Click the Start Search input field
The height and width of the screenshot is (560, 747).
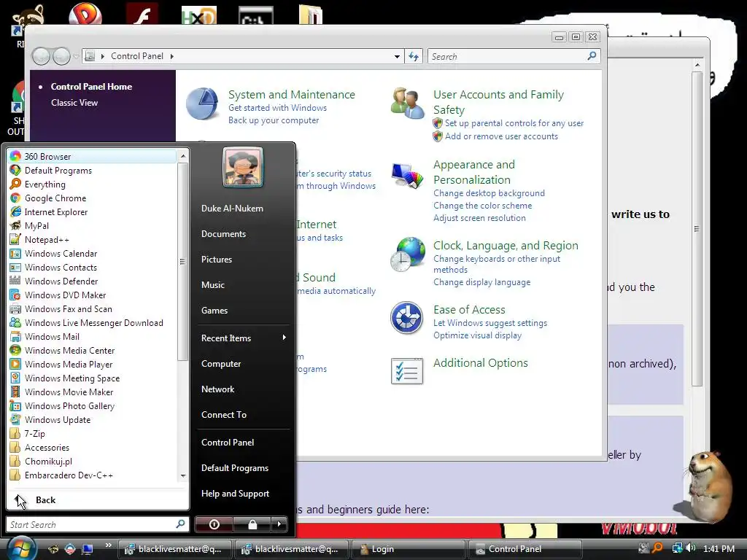[x=97, y=524]
